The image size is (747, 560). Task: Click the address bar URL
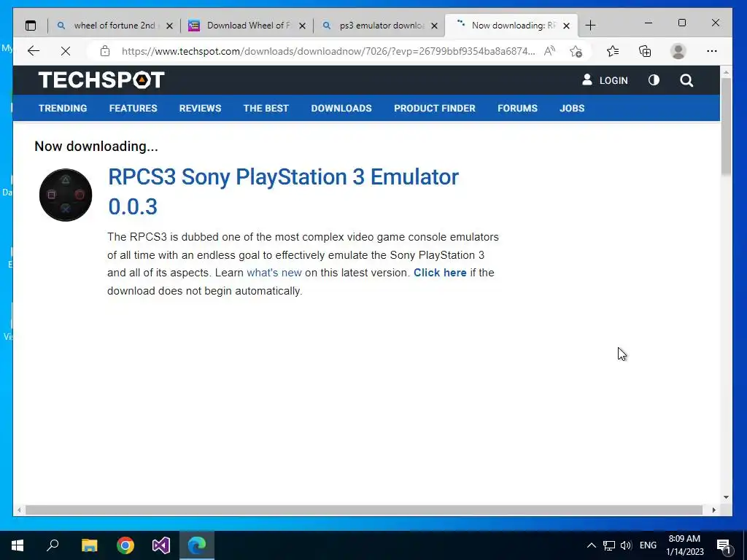coord(328,51)
